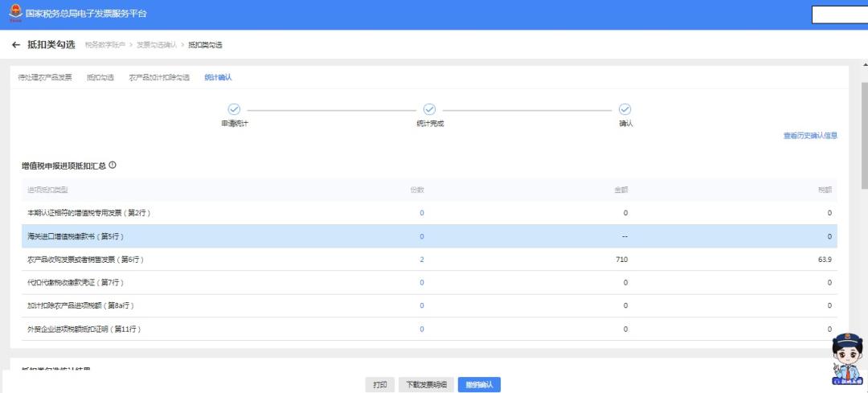
Task: Click the 下载发票明细 button
Action: pos(426,385)
